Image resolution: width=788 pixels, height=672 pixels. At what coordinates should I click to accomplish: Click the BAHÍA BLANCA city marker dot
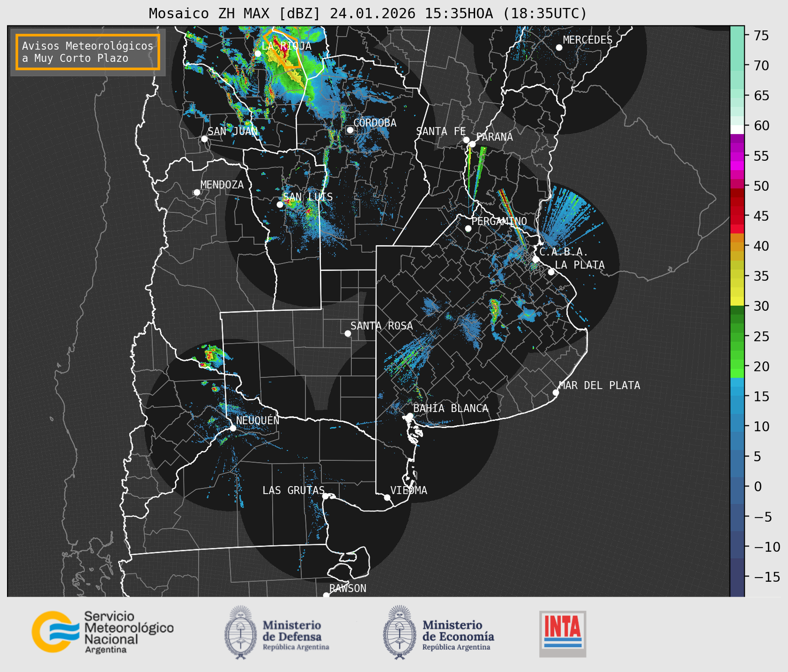(x=410, y=416)
